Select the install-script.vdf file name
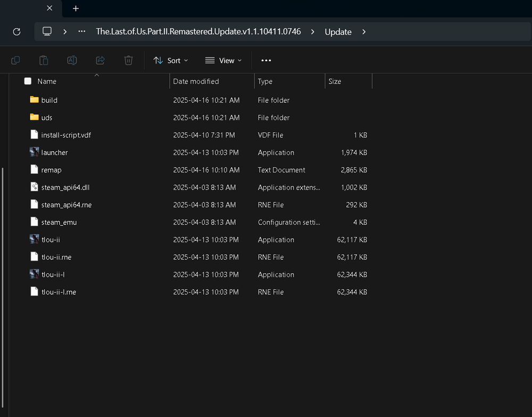The width and height of the screenshot is (532, 417). [66, 135]
